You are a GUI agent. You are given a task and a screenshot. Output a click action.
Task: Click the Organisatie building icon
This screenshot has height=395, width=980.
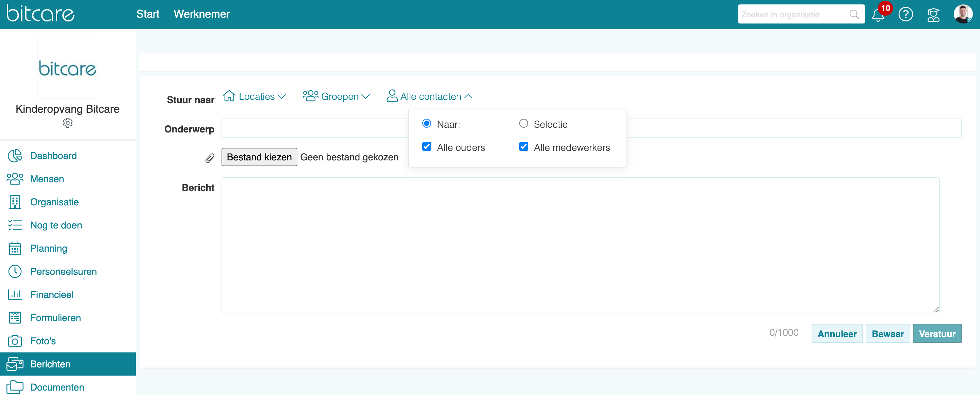point(15,202)
